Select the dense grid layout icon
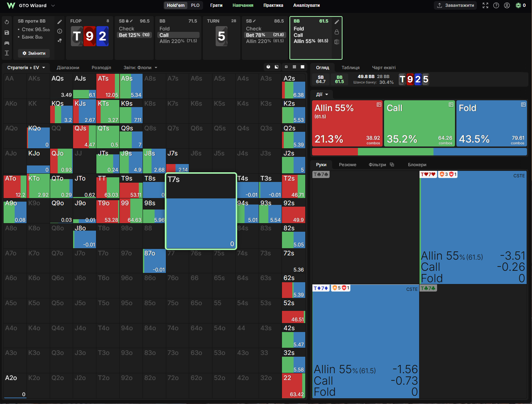This screenshot has height=404, width=532. [x=294, y=67]
